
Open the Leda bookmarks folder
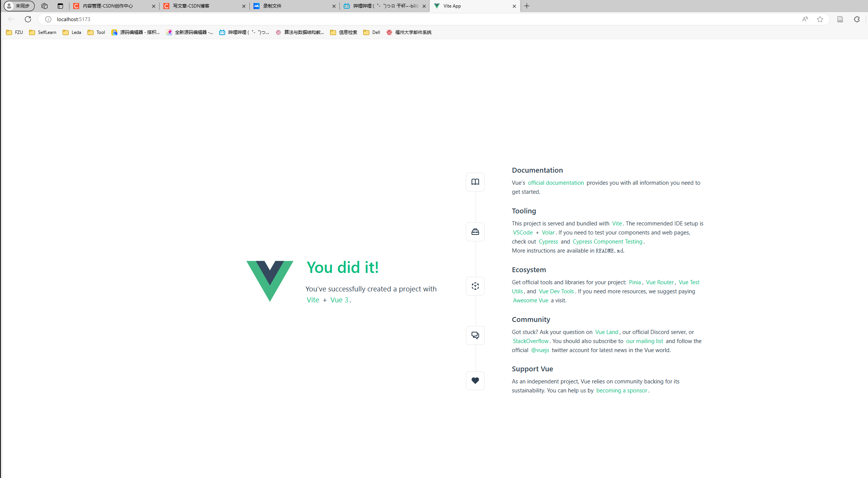(x=72, y=32)
